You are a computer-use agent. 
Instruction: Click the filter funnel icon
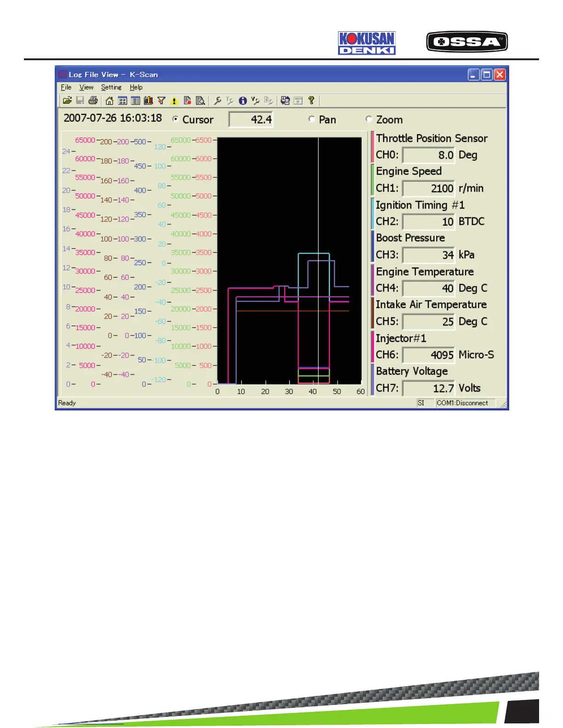(161, 100)
